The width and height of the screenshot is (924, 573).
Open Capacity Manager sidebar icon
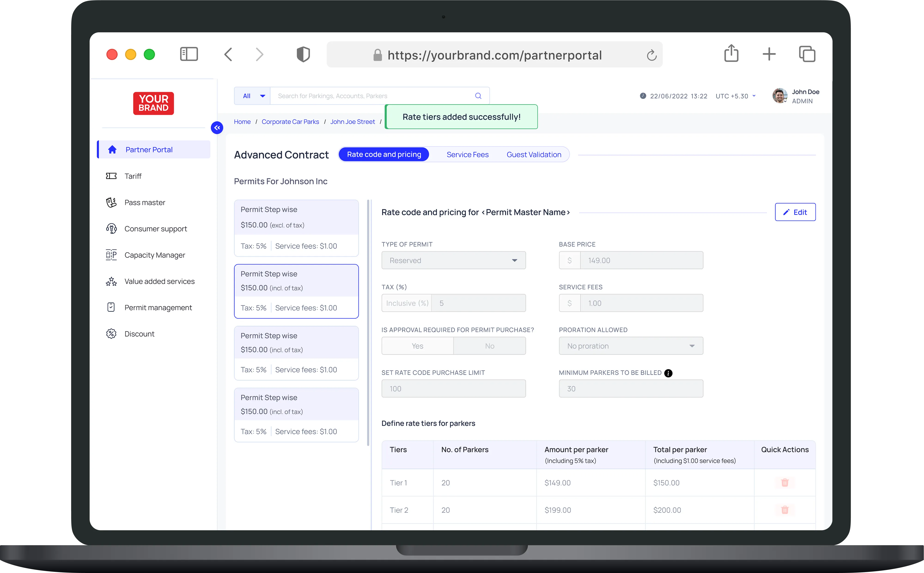tap(111, 255)
